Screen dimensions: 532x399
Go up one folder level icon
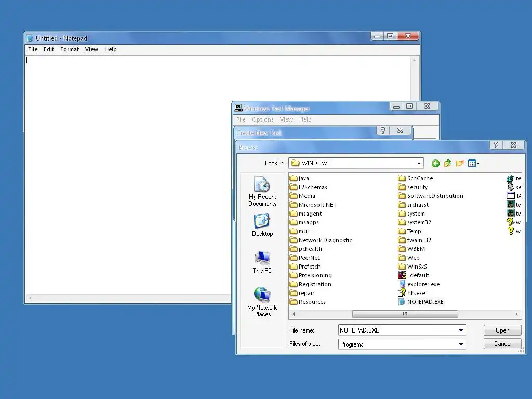click(447, 163)
